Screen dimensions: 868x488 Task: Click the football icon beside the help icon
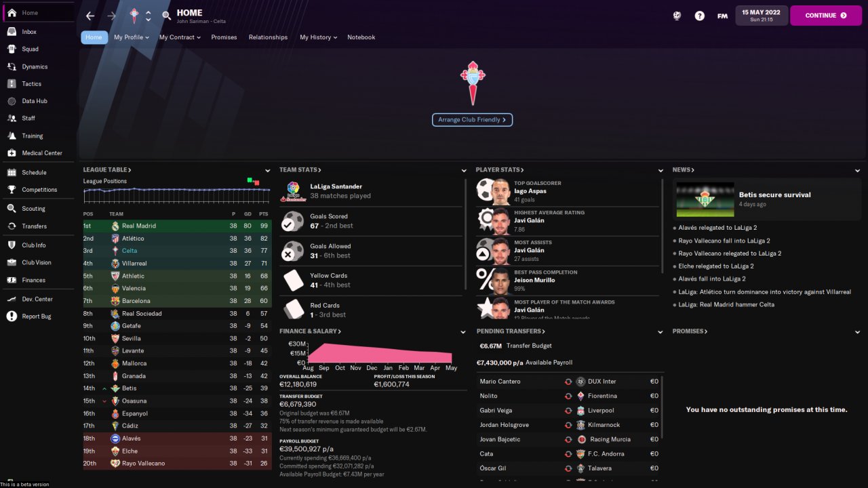[677, 16]
